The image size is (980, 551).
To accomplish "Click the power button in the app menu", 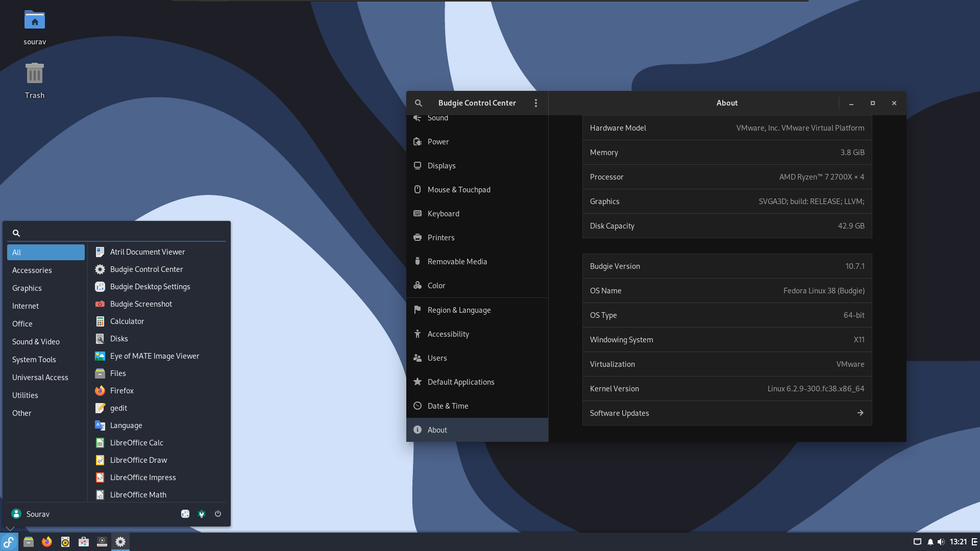I will [217, 514].
